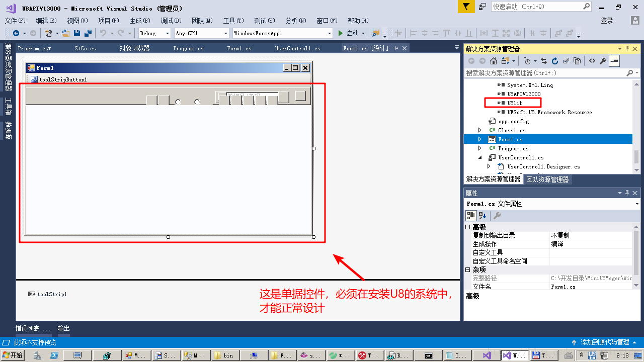Viewport: 644px width, 362px height.
Task: Collapse the 杂项 property category
Action: pos(467,269)
